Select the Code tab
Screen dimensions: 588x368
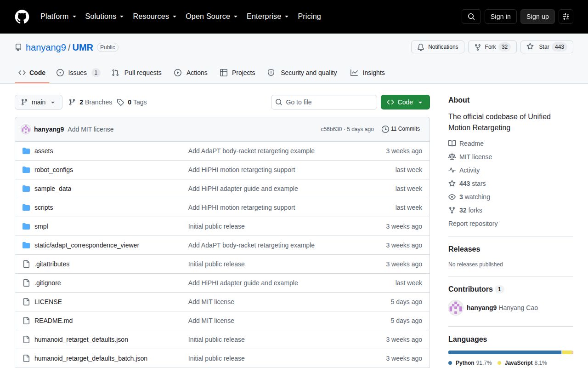(32, 73)
